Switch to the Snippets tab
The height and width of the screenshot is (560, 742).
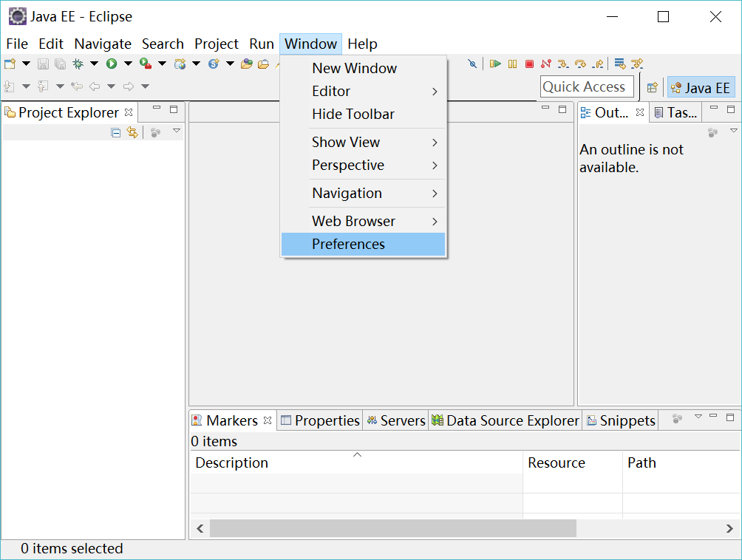click(621, 420)
